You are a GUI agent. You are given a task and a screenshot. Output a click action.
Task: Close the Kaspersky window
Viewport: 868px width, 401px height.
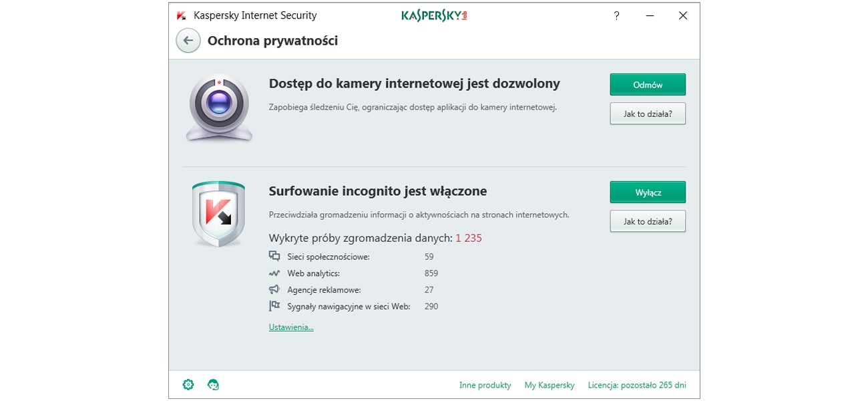(x=682, y=15)
